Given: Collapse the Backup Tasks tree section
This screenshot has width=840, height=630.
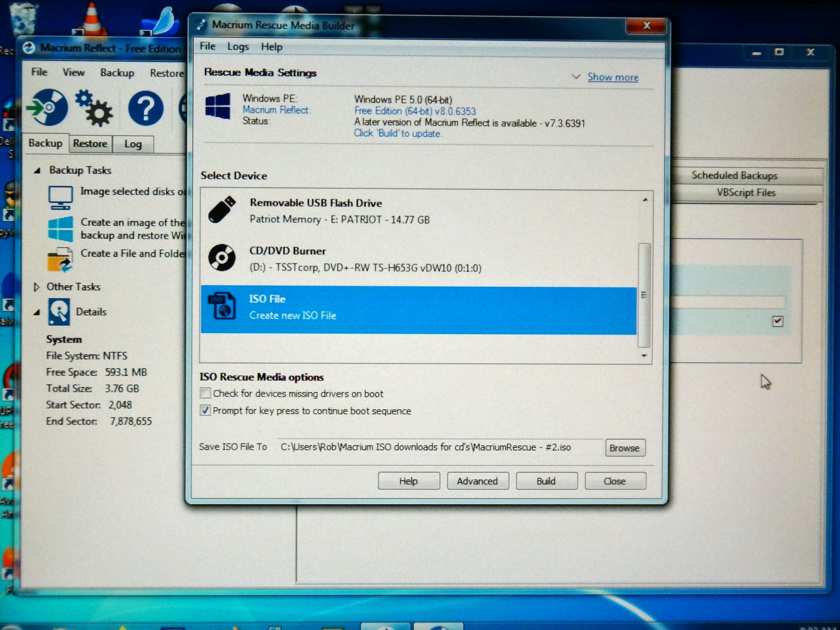Looking at the screenshot, I should tap(37, 170).
